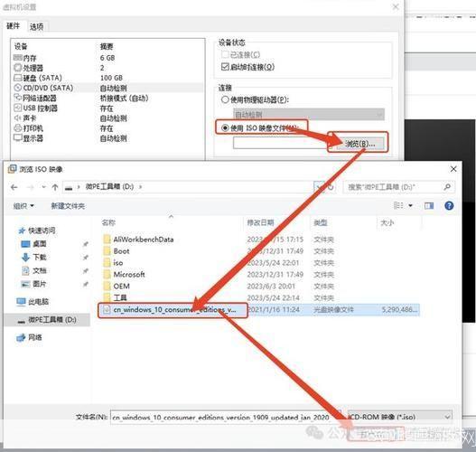The height and width of the screenshot is (452, 476).
Task: Click the search magnifier icon
Action: tap(447, 187)
